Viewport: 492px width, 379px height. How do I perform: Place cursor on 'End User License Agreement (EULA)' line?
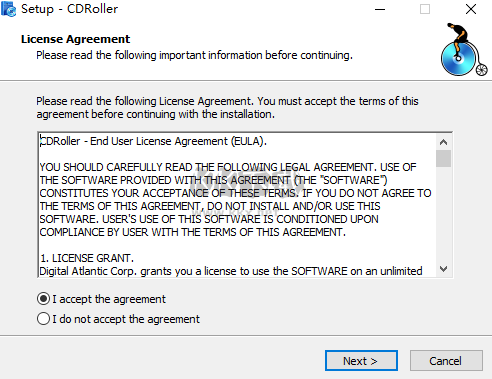(153, 141)
